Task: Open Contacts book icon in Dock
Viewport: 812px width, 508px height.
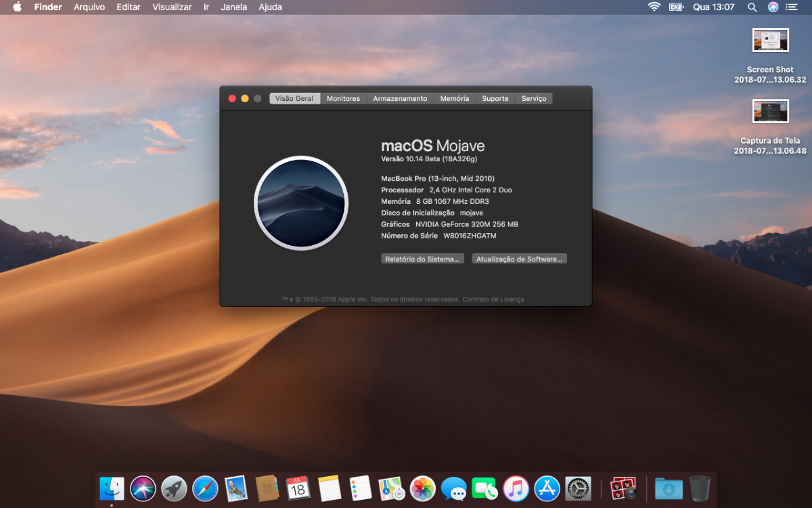Action: click(267, 488)
